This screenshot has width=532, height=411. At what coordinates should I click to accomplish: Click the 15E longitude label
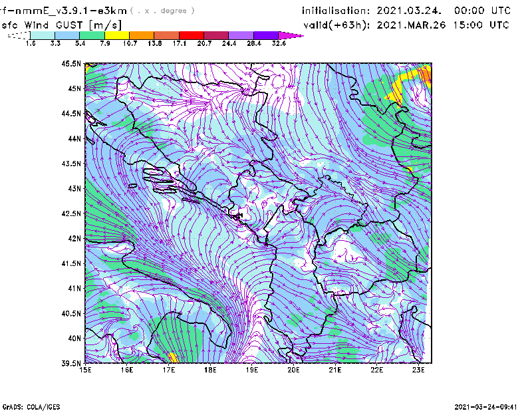tap(85, 370)
